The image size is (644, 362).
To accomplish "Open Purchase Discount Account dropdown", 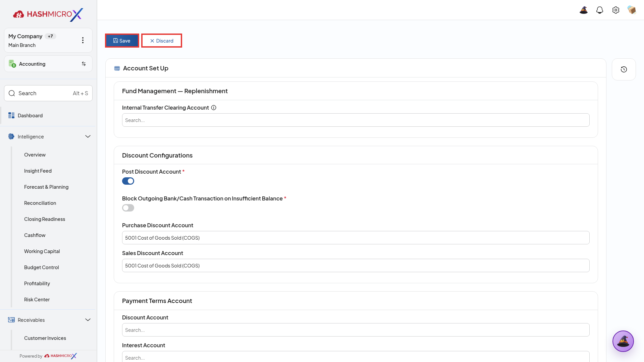I will [356, 238].
